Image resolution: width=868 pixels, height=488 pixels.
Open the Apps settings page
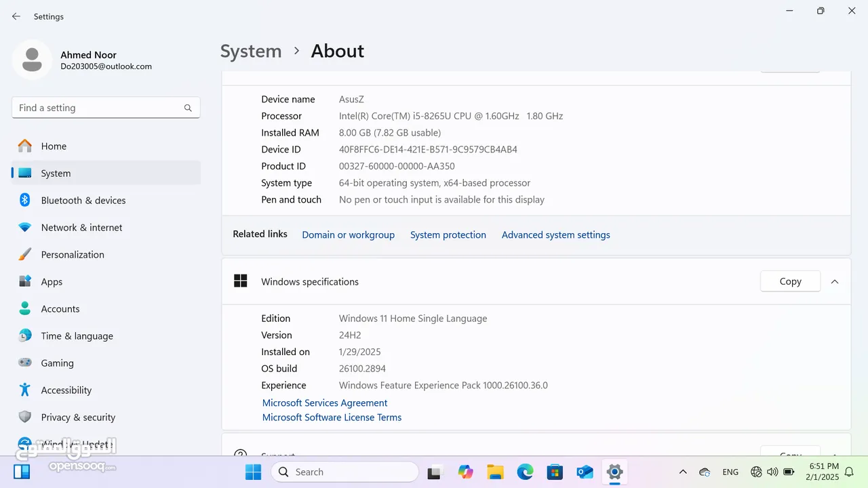pyautogui.click(x=106, y=281)
